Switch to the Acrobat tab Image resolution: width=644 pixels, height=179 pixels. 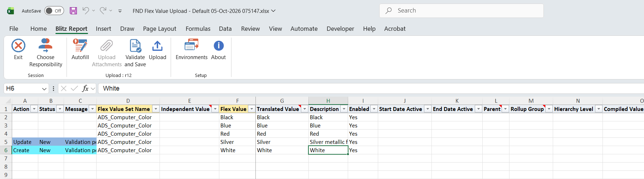point(395,29)
